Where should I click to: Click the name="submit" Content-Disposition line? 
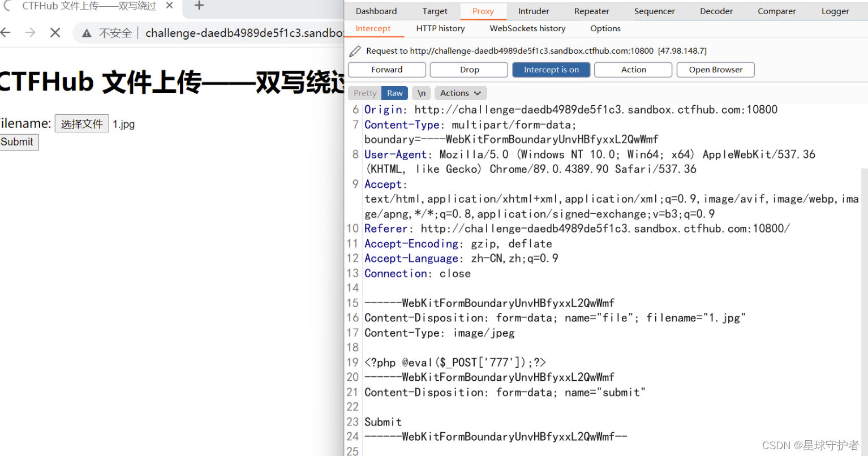point(505,393)
